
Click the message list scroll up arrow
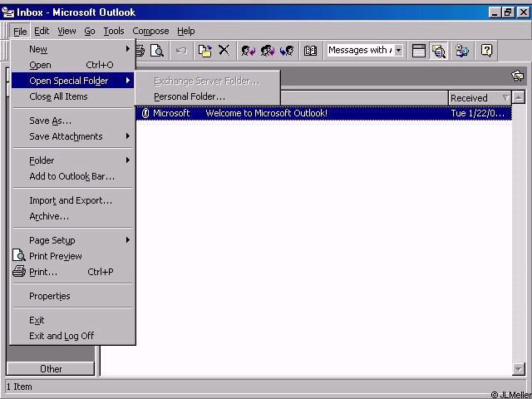click(519, 98)
